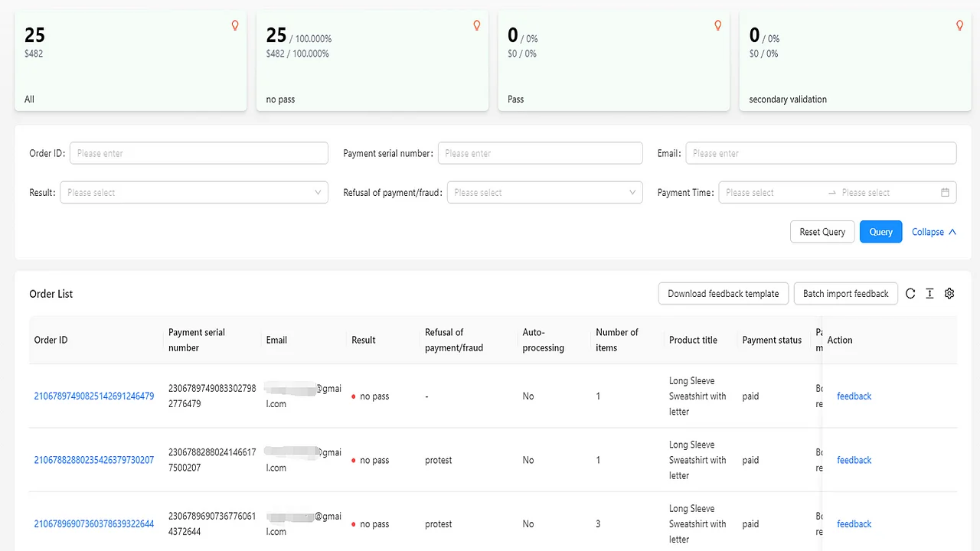980x551 pixels.
Task: Click lightbulb icon on secondary validation card
Action: 959,25
